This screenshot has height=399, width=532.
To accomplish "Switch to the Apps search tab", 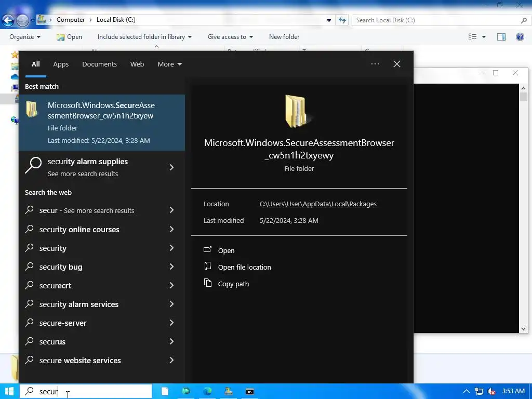I will click(x=61, y=64).
